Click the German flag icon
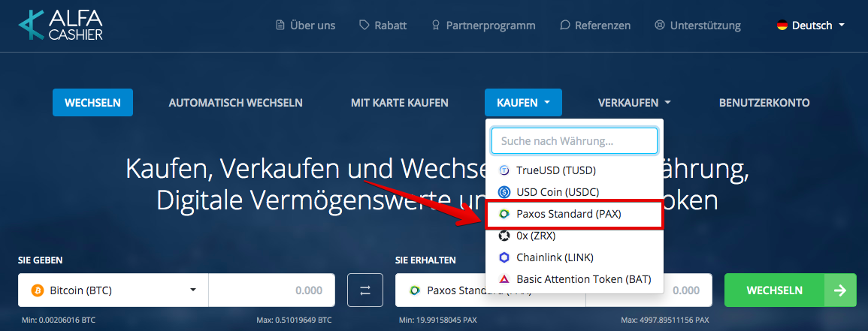Screen dimensions: 868x331 (x=782, y=26)
